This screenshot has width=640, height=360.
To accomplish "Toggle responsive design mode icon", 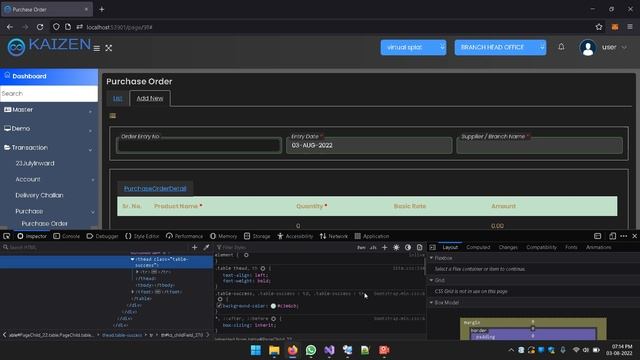I will coord(612,236).
